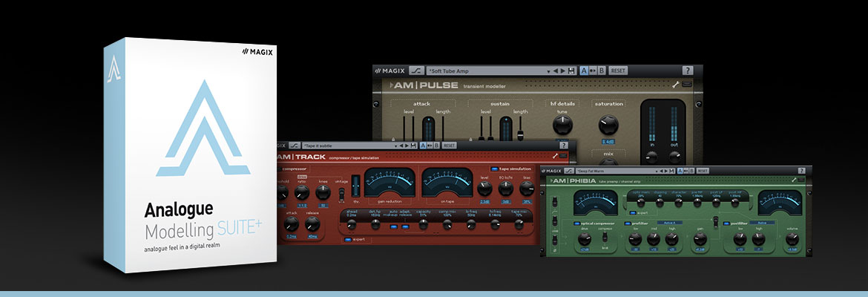Adjust the release knob in AM Track

[312, 223]
